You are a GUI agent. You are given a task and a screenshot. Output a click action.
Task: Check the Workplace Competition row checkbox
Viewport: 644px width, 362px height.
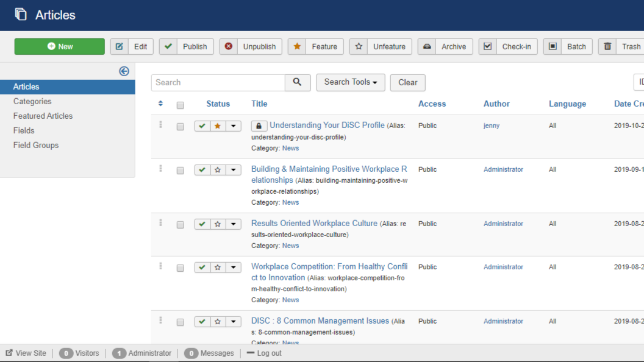point(181,268)
